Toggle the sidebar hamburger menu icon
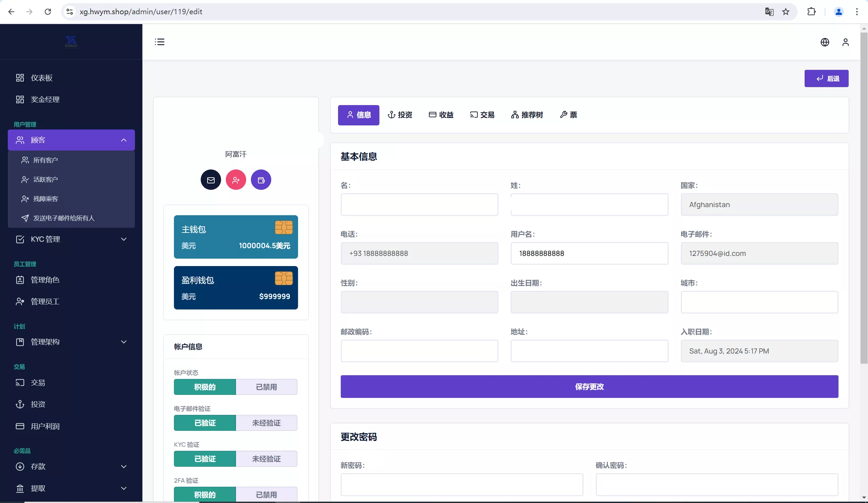This screenshot has width=868, height=503. pyautogui.click(x=159, y=42)
